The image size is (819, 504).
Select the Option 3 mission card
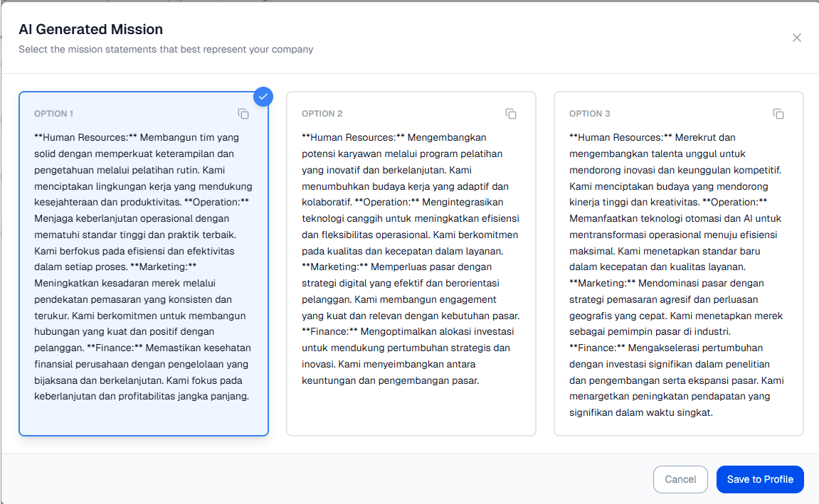[x=678, y=263]
